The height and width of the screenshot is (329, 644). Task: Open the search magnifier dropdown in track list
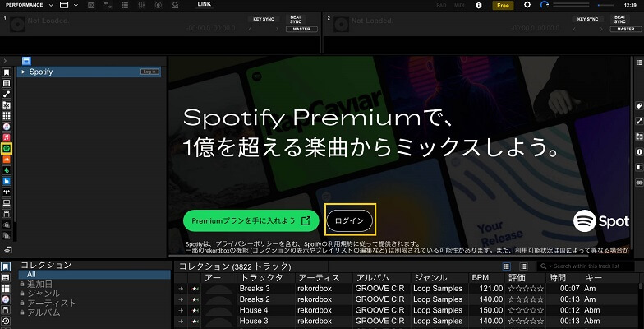click(x=545, y=266)
